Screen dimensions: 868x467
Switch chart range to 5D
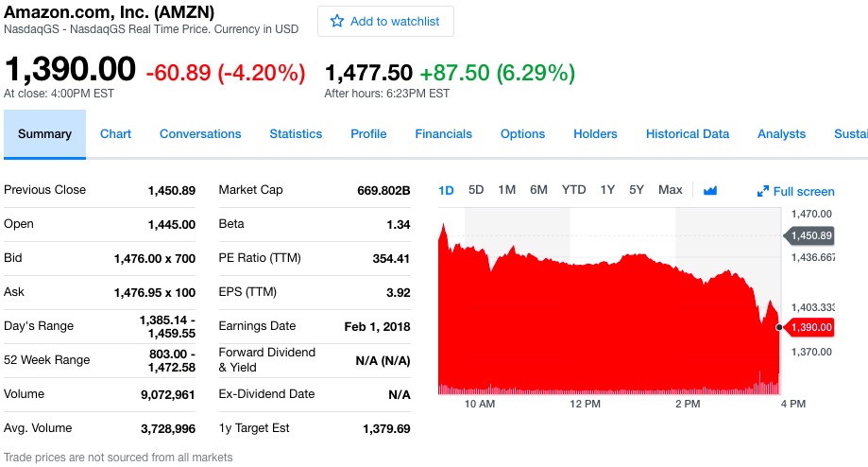click(x=476, y=190)
